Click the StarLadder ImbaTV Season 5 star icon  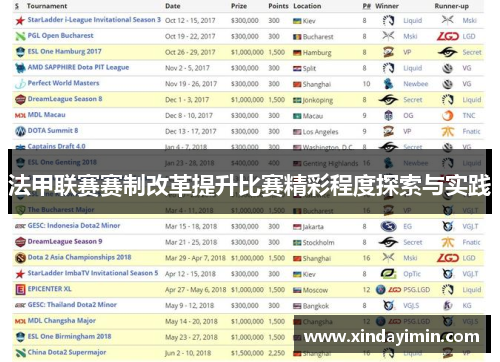20,274
